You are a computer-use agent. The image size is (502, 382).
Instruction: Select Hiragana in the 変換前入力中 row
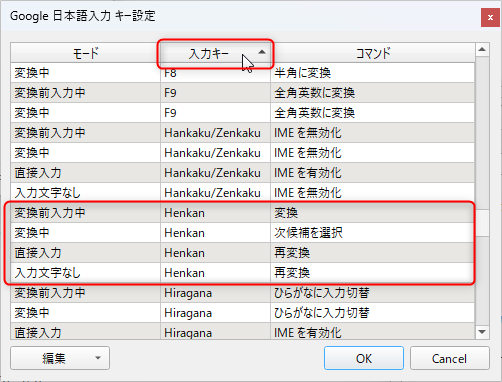[x=215, y=293]
